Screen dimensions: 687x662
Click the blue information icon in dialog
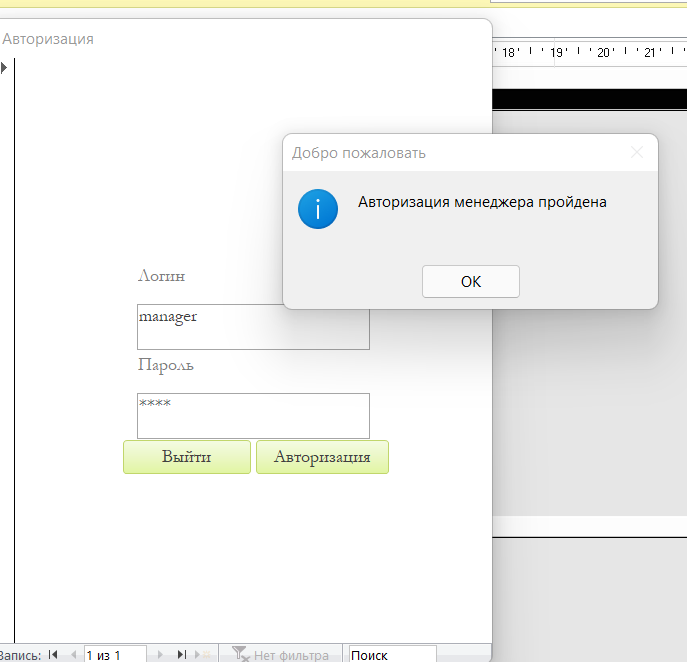coord(318,209)
